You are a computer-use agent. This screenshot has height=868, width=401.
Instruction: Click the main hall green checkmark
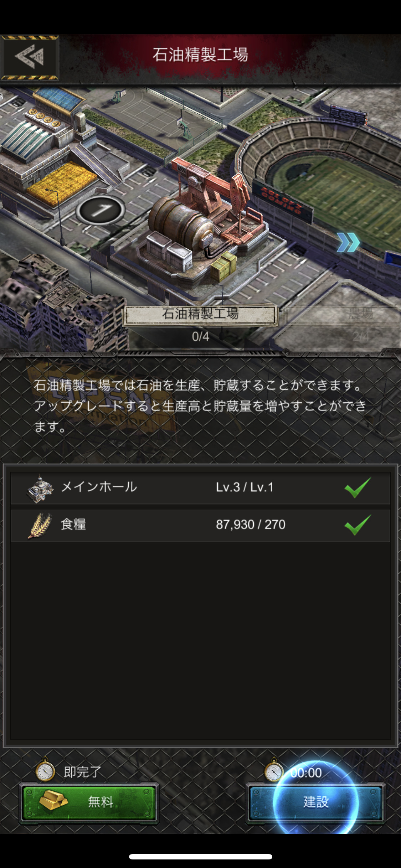pyautogui.click(x=358, y=487)
